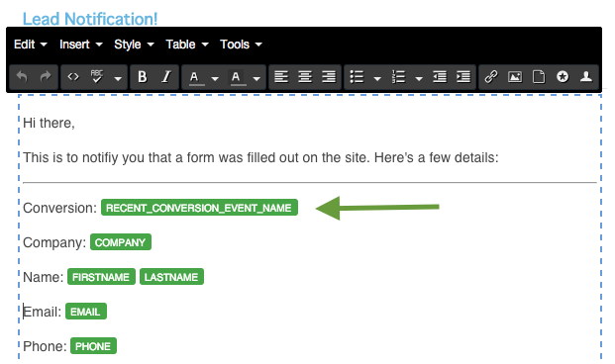
Task: Open the Edit menu
Action: 30,45
